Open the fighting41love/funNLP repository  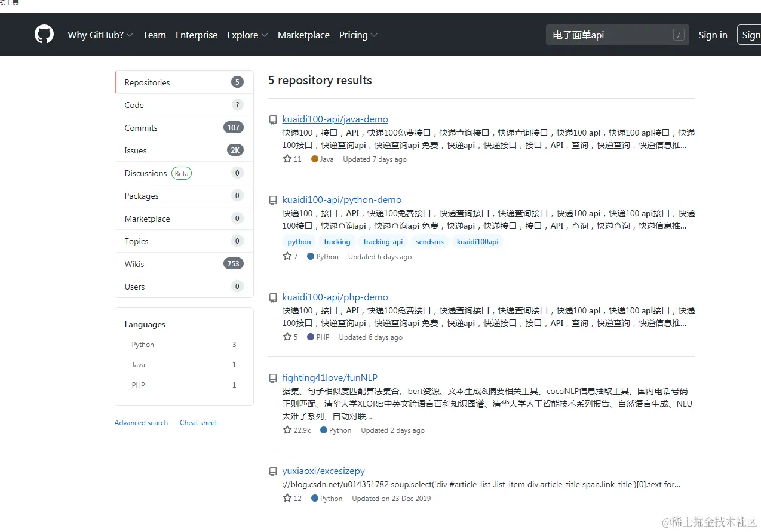tap(330, 378)
